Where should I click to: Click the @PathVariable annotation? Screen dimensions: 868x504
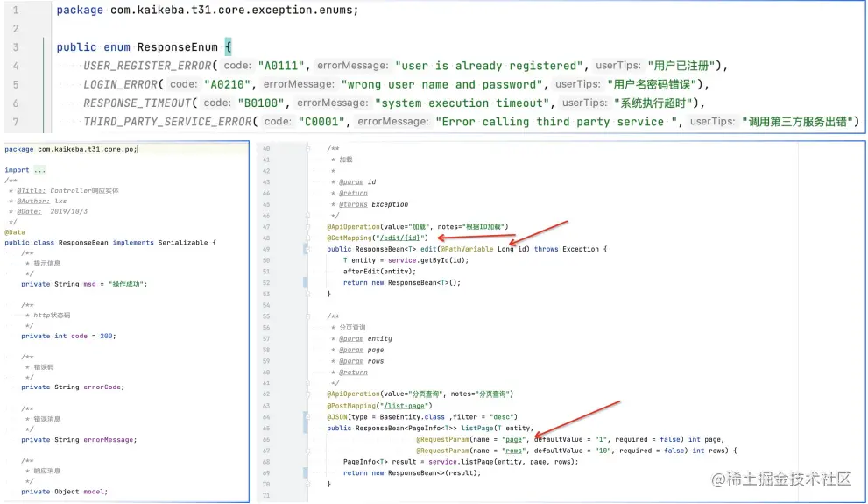(x=467, y=249)
